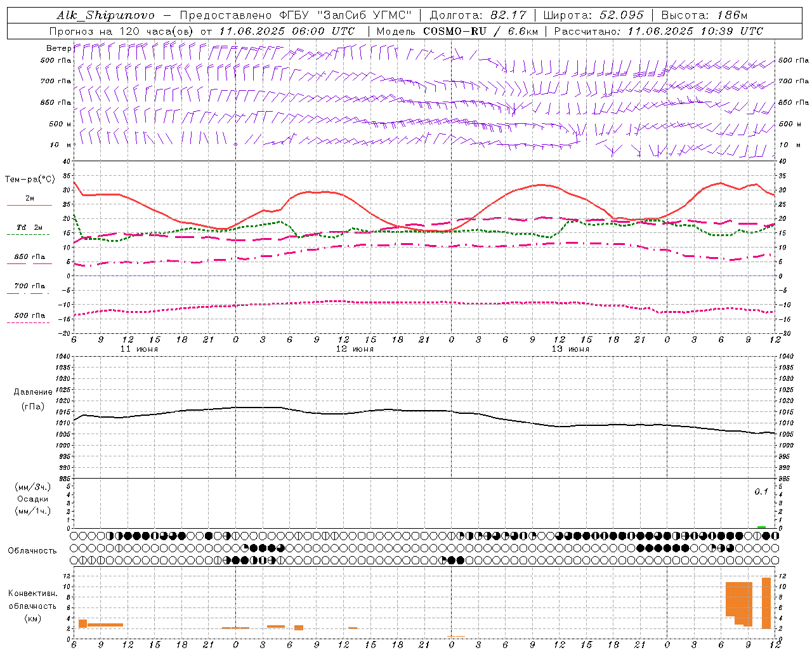Click the Тем-ра(°C) axis title
The image size is (812, 650).
[30, 180]
